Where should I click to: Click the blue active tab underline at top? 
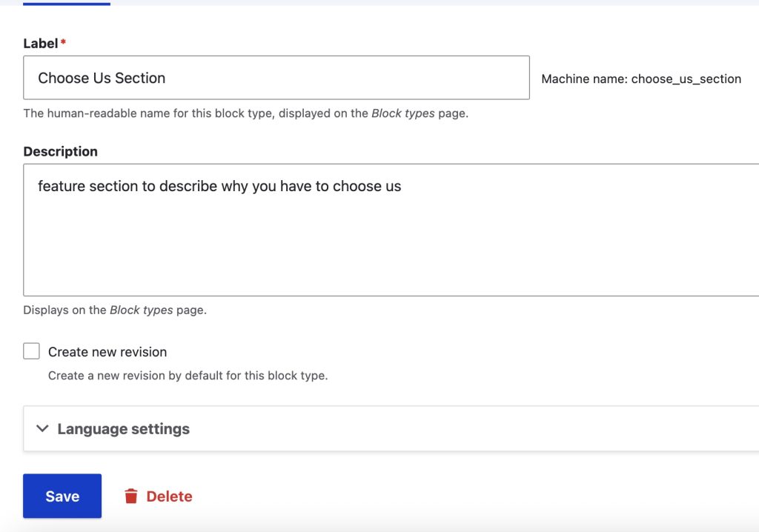pos(67,4)
